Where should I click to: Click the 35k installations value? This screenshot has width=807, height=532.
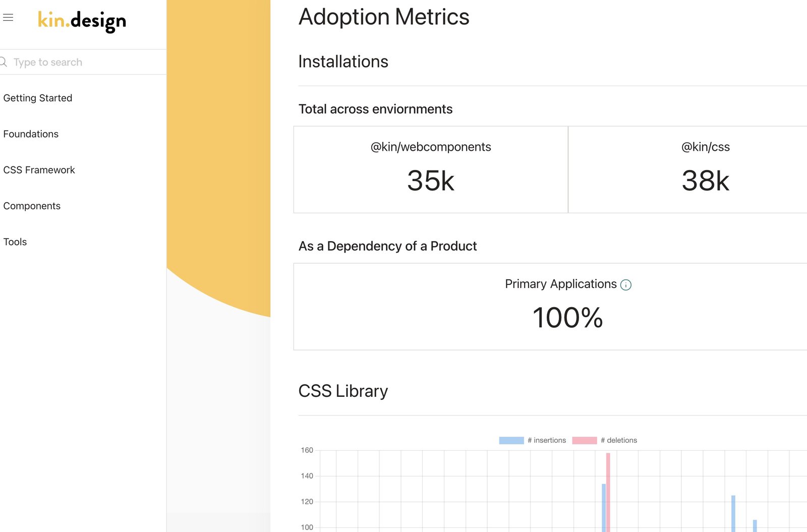(x=431, y=181)
